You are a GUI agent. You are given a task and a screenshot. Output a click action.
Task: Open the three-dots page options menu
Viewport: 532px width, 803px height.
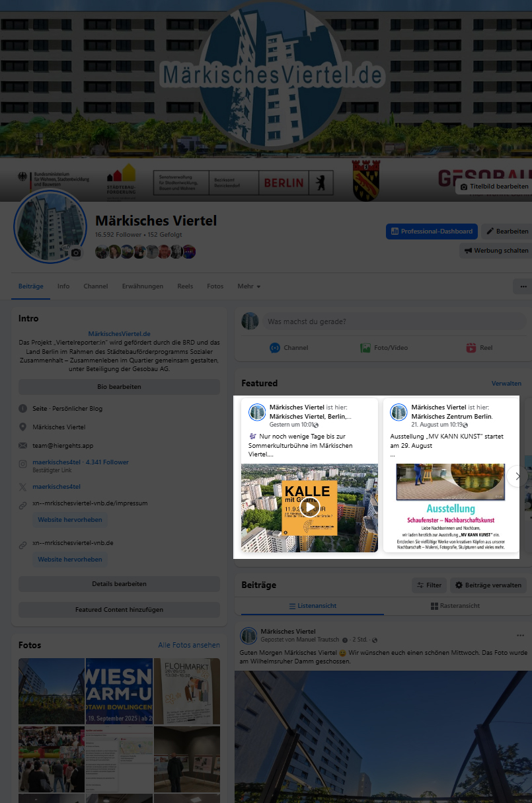point(523,286)
